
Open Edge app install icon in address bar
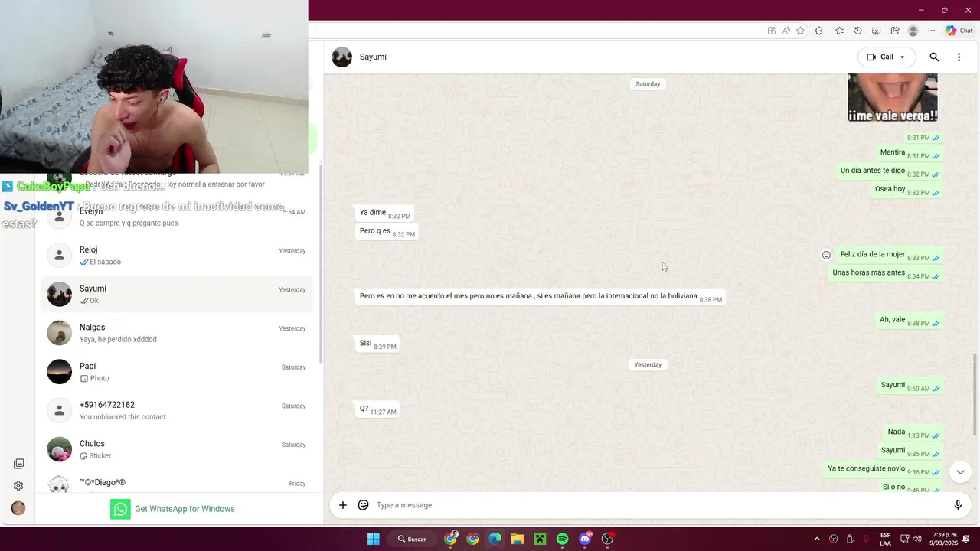click(771, 31)
